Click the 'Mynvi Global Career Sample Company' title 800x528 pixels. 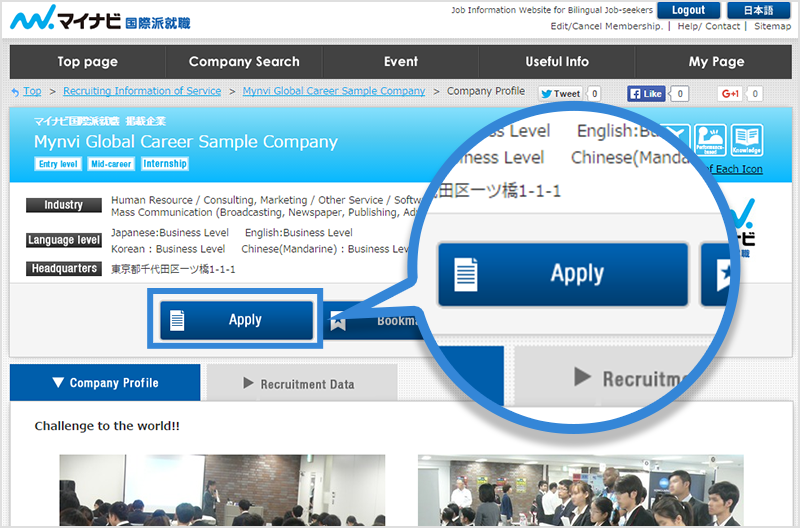click(186, 142)
